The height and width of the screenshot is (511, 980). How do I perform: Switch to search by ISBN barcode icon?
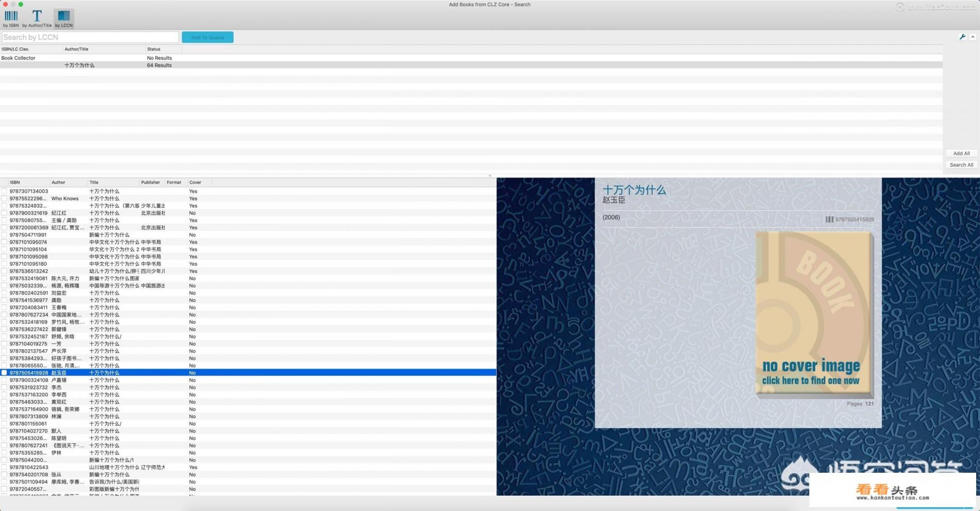point(11,17)
